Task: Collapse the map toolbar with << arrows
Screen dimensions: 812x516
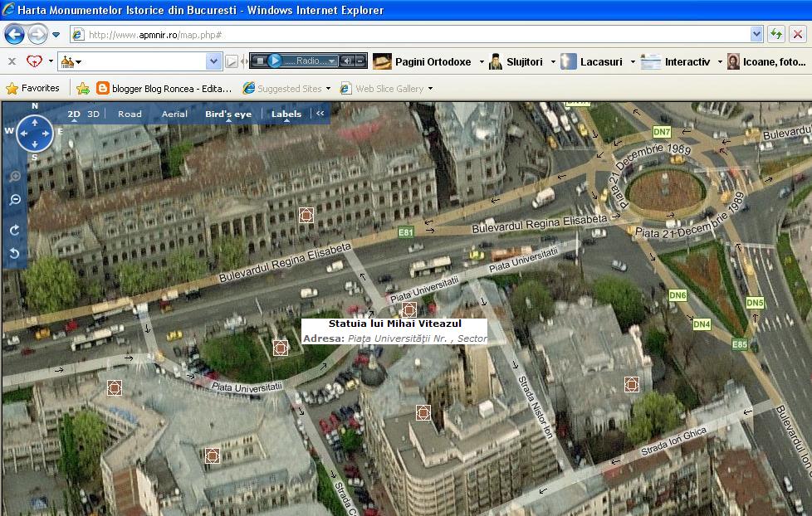Action: pos(320,114)
